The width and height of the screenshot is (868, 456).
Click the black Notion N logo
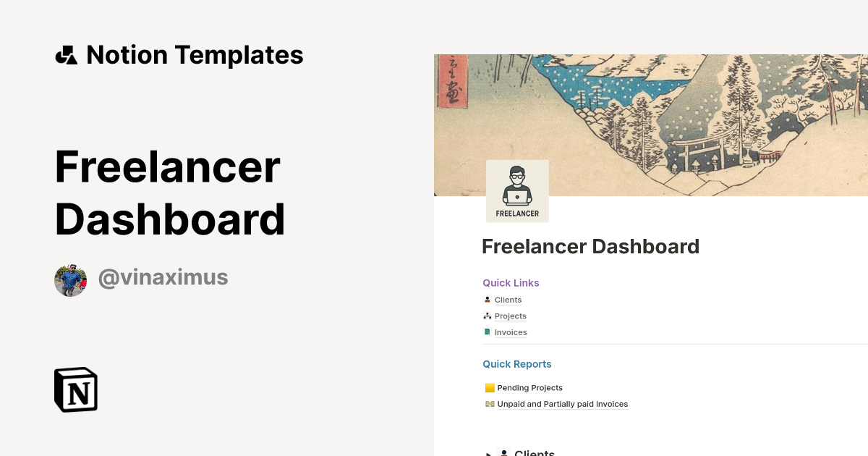point(75,389)
